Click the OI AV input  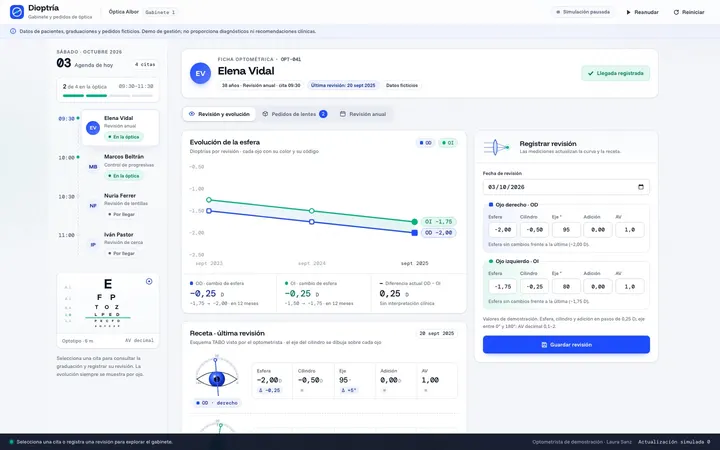(x=630, y=286)
